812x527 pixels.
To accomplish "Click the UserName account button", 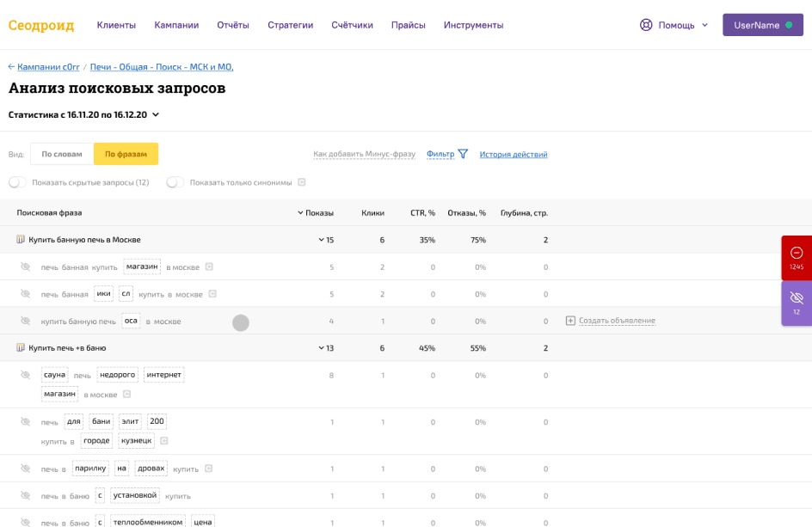I will pyautogui.click(x=762, y=25).
